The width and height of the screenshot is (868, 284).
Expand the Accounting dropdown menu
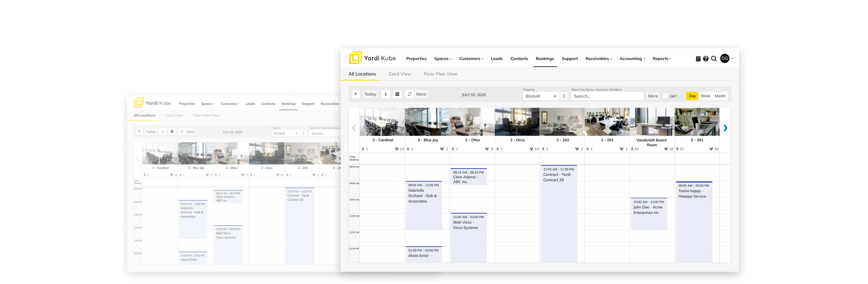coord(632,59)
